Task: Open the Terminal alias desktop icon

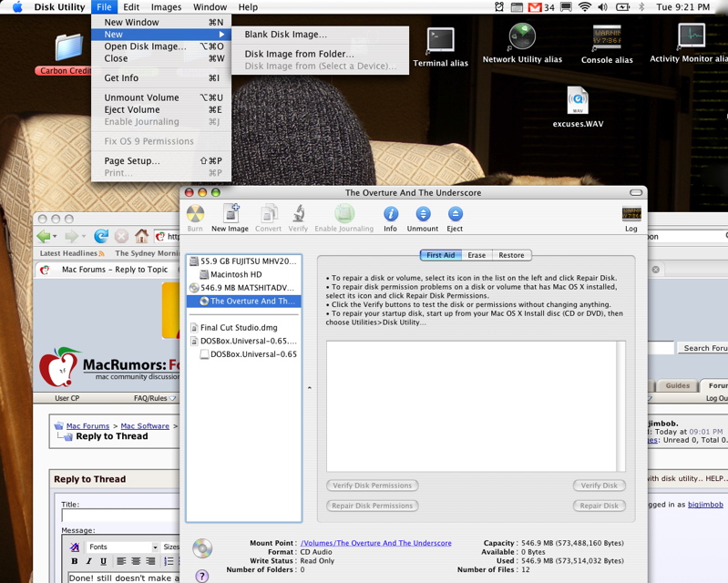Action: [440, 40]
